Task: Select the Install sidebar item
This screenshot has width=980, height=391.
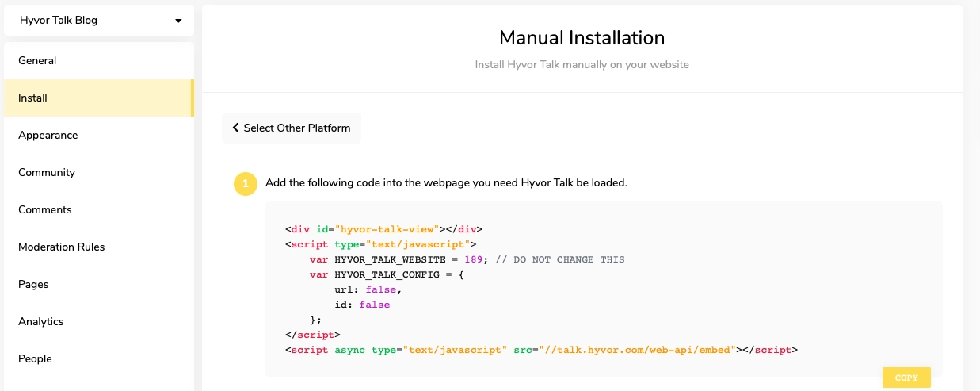Action: coord(99,98)
